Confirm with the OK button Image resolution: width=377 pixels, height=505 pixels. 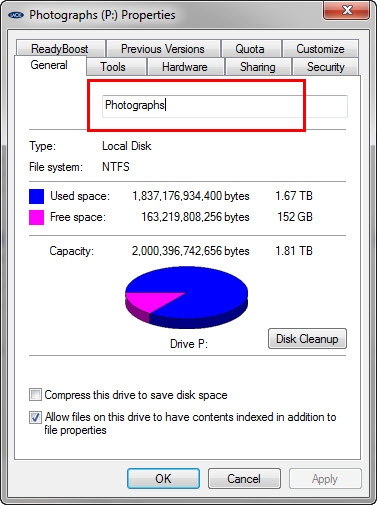[163, 479]
